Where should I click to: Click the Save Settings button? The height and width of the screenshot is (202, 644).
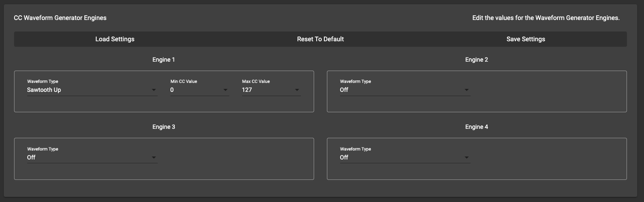coord(526,39)
